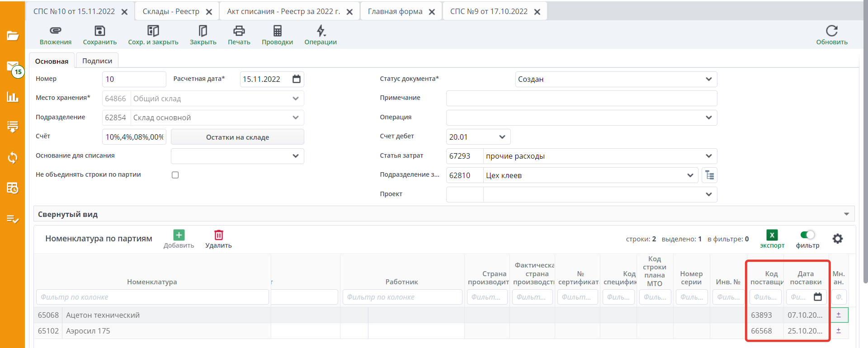Click the Сохранить save icon
Screen dimensions: 868x348
[99, 31]
